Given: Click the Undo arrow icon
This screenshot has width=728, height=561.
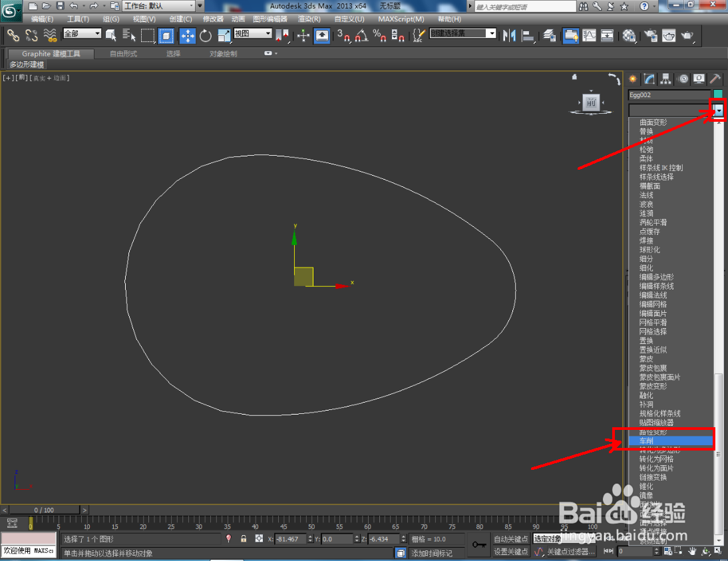Looking at the screenshot, I should [74, 6].
